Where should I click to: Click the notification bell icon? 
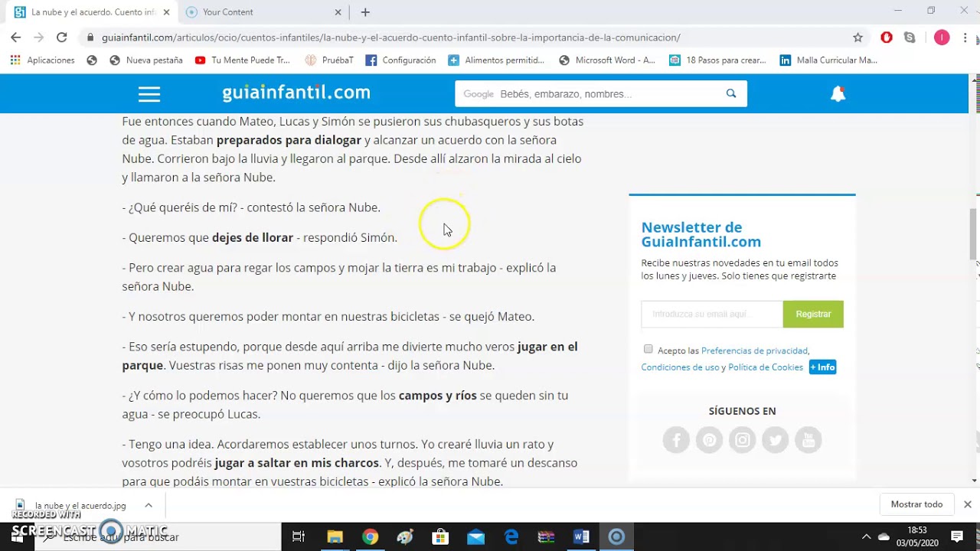pyautogui.click(x=838, y=94)
